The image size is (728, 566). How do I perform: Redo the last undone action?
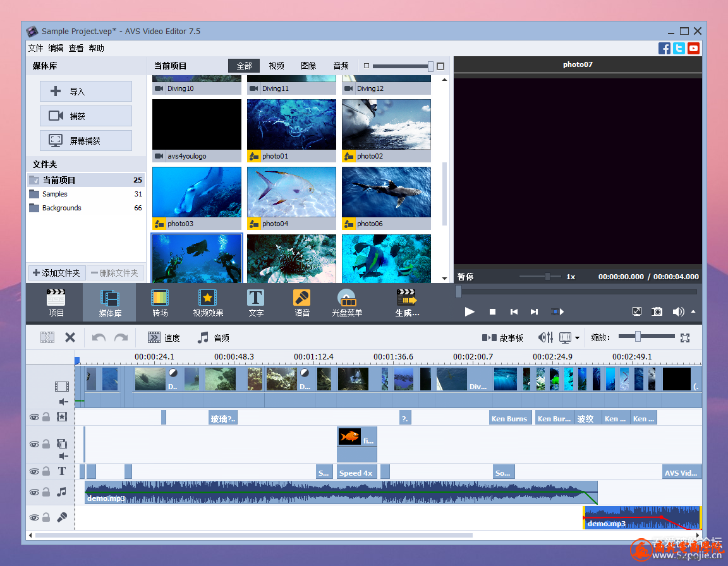pyautogui.click(x=121, y=337)
